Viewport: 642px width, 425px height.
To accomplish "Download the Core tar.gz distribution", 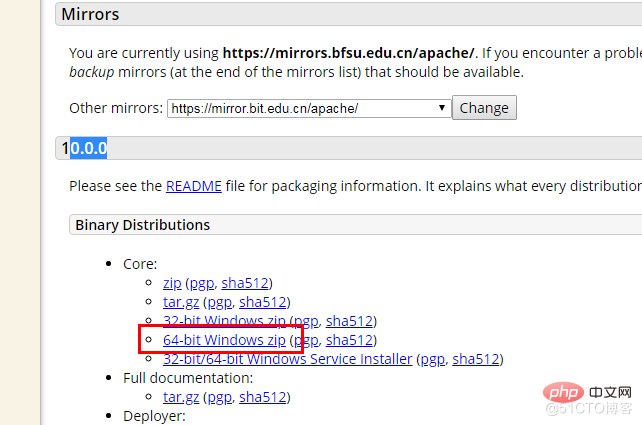I will [x=181, y=302].
